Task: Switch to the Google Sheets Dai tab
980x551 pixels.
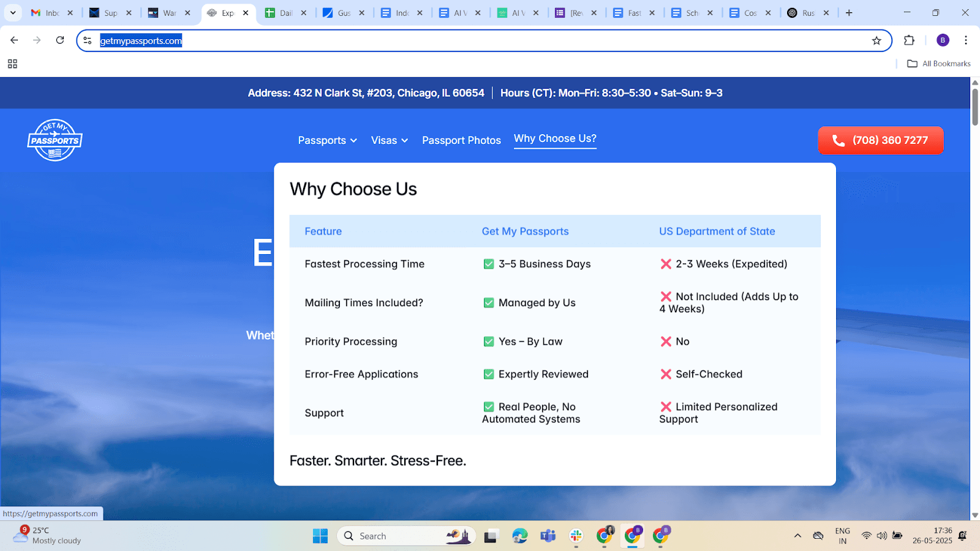Action: (x=285, y=13)
